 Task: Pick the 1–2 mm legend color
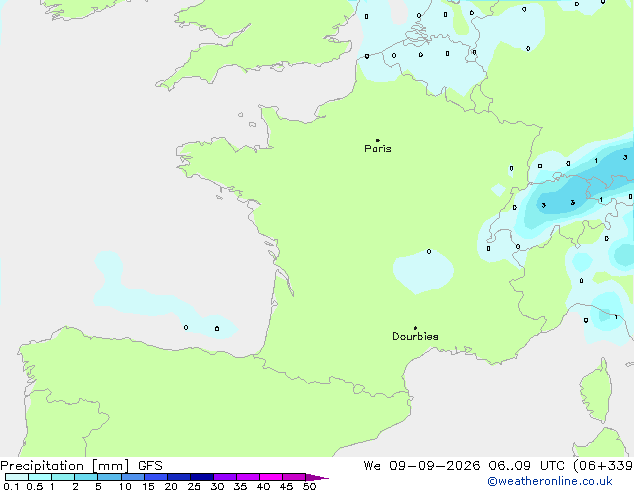pyautogui.click(x=63, y=477)
